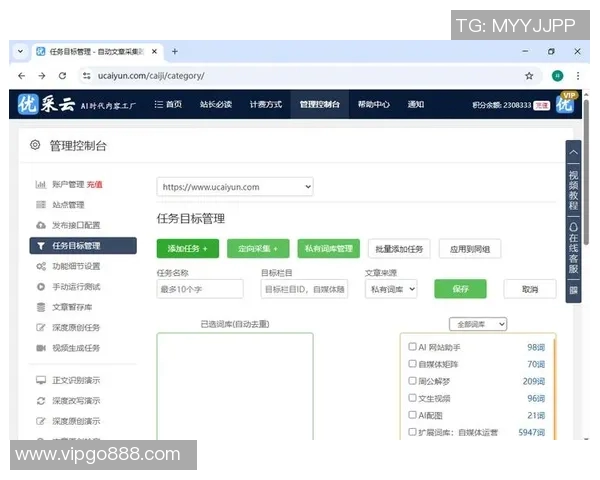
Task: Click the chart icon beside 账户管理
Action: 41,184
